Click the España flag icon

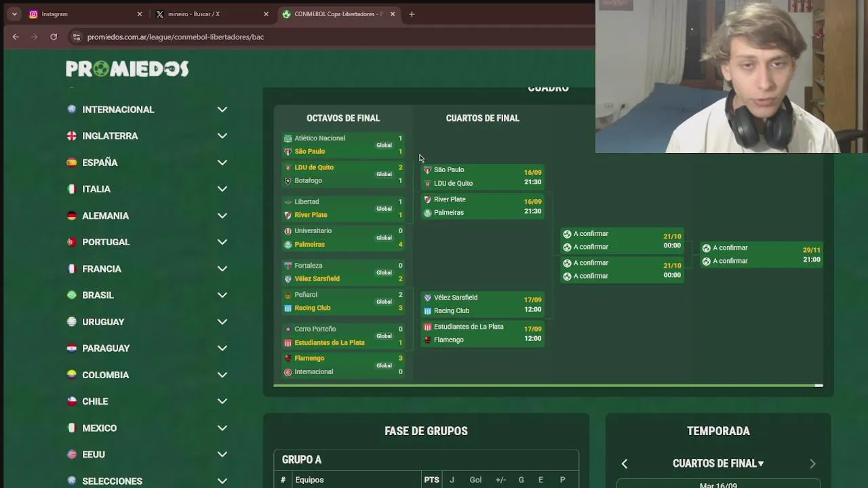tap(71, 162)
